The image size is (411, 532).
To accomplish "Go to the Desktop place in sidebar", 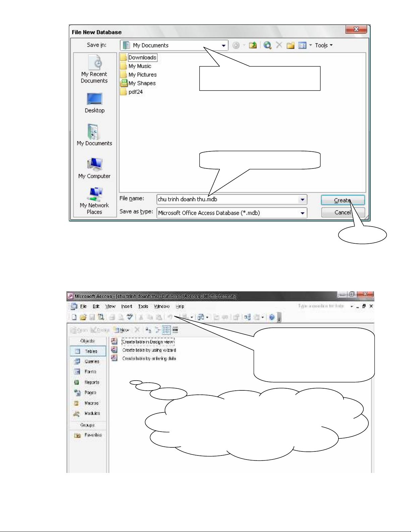I will [94, 103].
